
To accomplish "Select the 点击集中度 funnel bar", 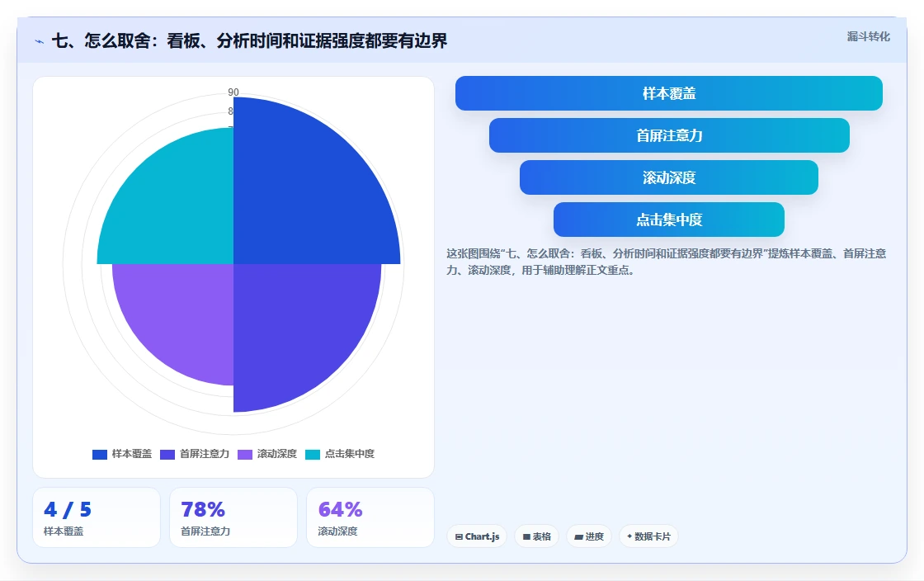I will click(x=669, y=220).
